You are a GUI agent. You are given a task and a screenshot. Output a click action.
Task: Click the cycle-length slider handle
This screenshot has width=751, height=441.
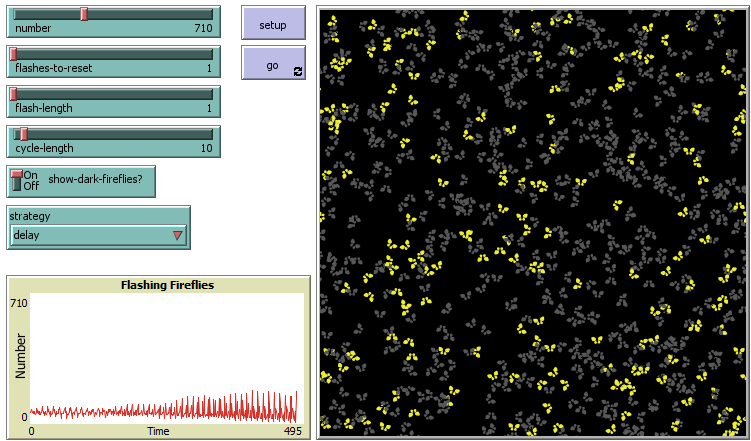[23, 134]
